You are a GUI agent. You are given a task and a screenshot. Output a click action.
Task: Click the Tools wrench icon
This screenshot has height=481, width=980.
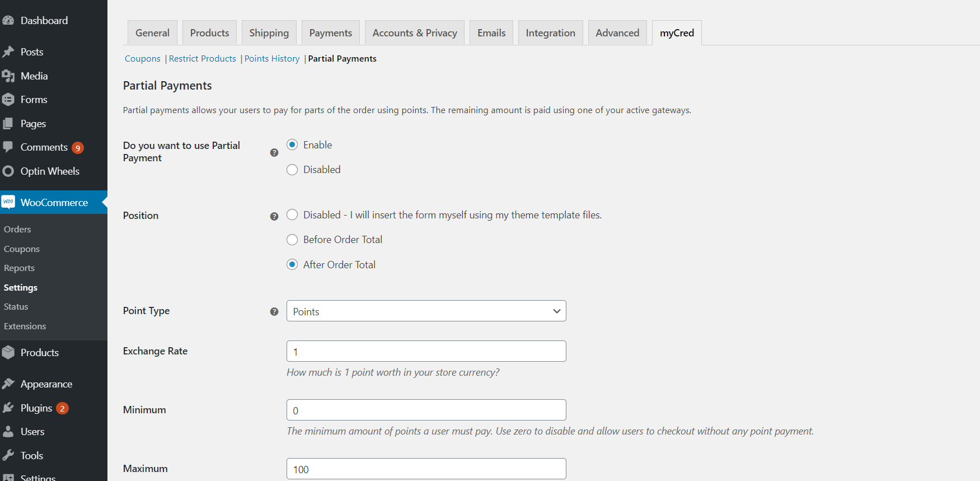point(8,456)
